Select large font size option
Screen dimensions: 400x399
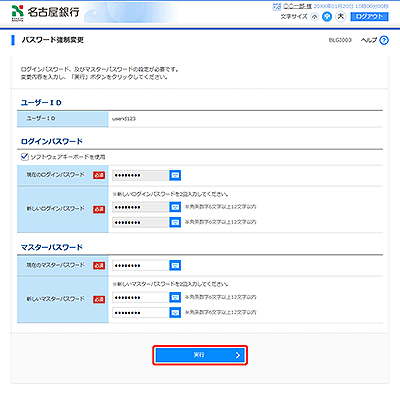340,16
